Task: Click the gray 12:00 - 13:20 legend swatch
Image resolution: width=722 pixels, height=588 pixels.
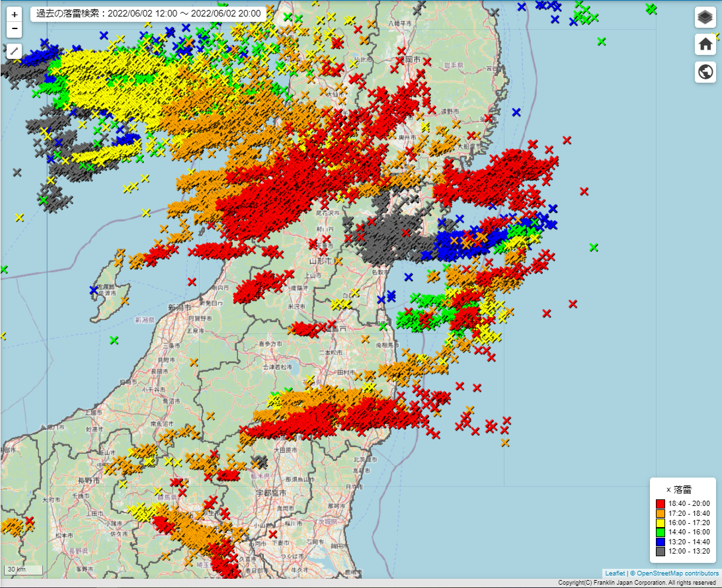Action: 661,551
